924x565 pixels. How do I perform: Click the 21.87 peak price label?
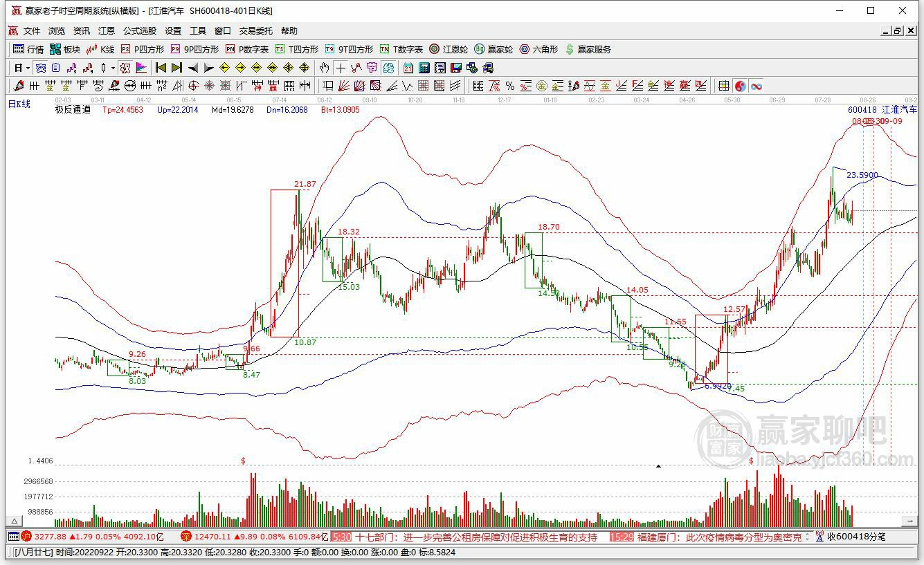point(305,184)
